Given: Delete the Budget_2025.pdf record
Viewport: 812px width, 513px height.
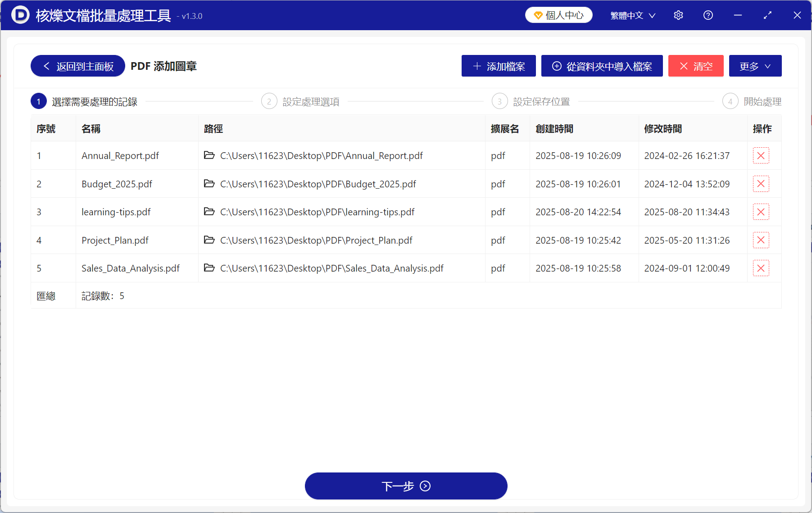Looking at the screenshot, I should tap(761, 184).
